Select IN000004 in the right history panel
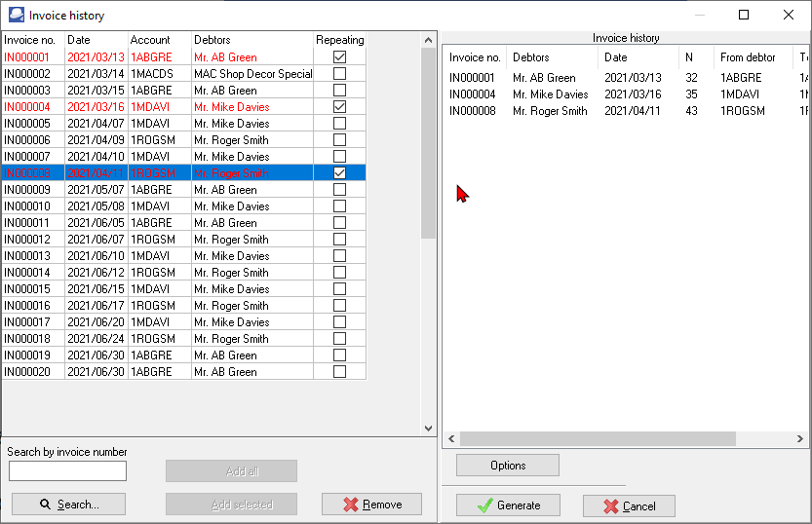The width and height of the screenshot is (812, 524). (472, 94)
